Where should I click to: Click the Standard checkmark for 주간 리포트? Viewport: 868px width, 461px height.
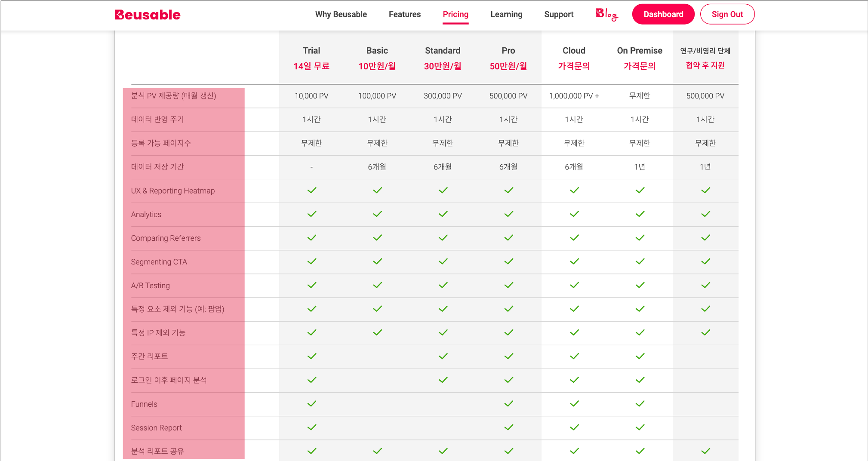(x=443, y=356)
